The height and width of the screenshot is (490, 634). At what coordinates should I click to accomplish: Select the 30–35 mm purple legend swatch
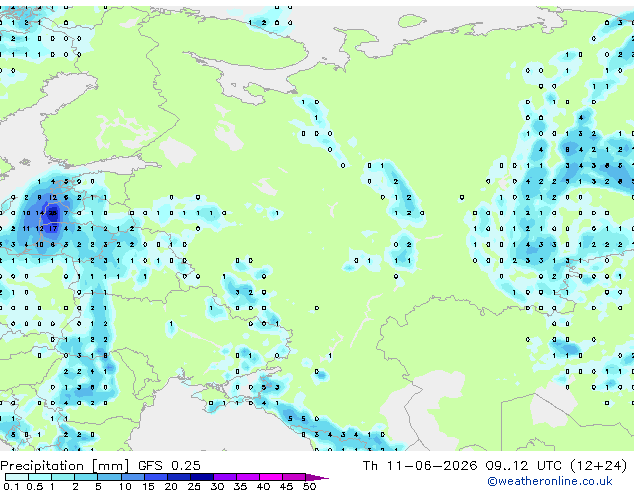(x=224, y=477)
